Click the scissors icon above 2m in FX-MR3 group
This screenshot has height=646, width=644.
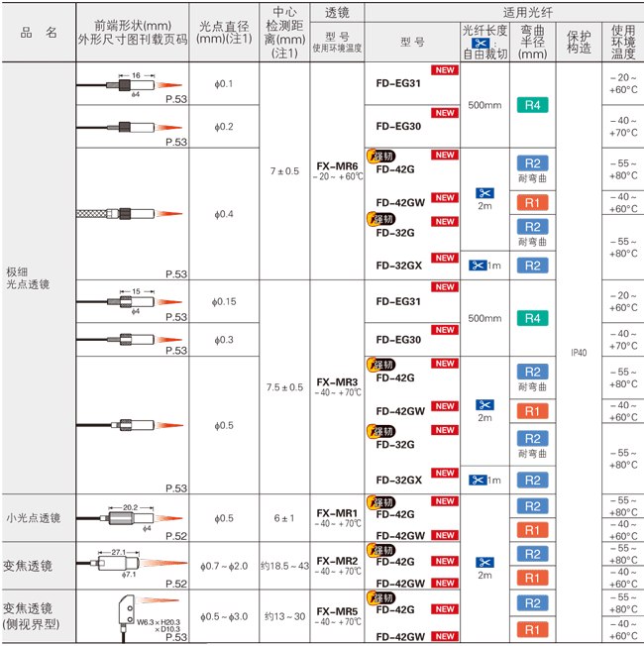(x=484, y=405)
